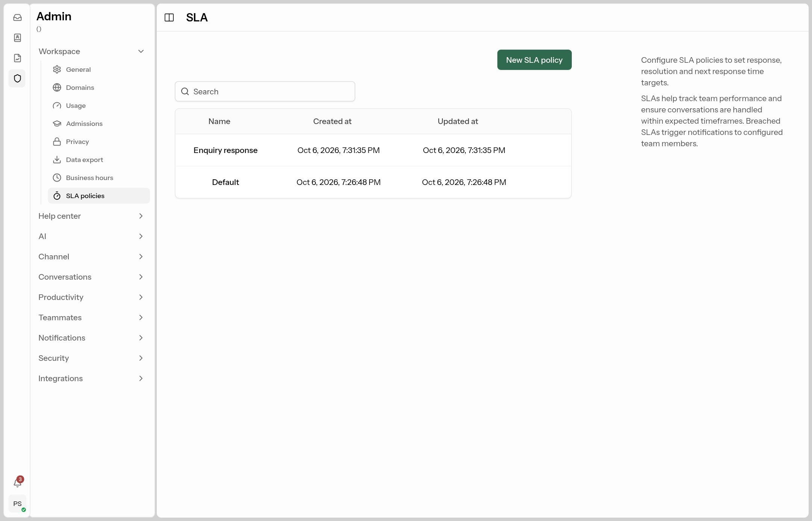This screenshot has height=521, width=812.
Task: Click the SLA policies stopwatch icon
Action: point(57,196)
